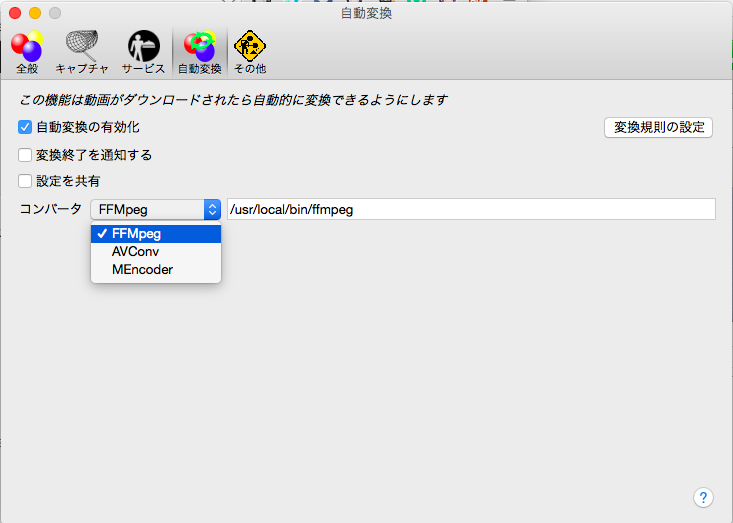733x523 pixels.
Task: Click the red close window button
Action: tap(15, 13)
